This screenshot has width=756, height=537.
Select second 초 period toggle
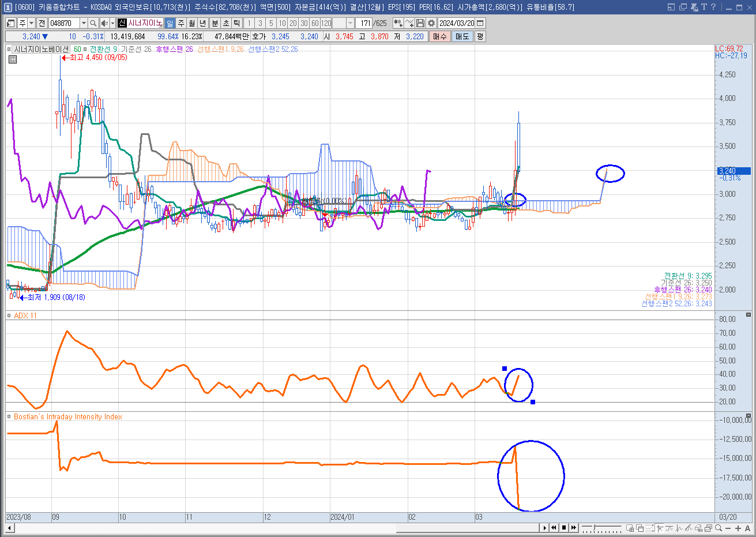(x=226, y=23)
